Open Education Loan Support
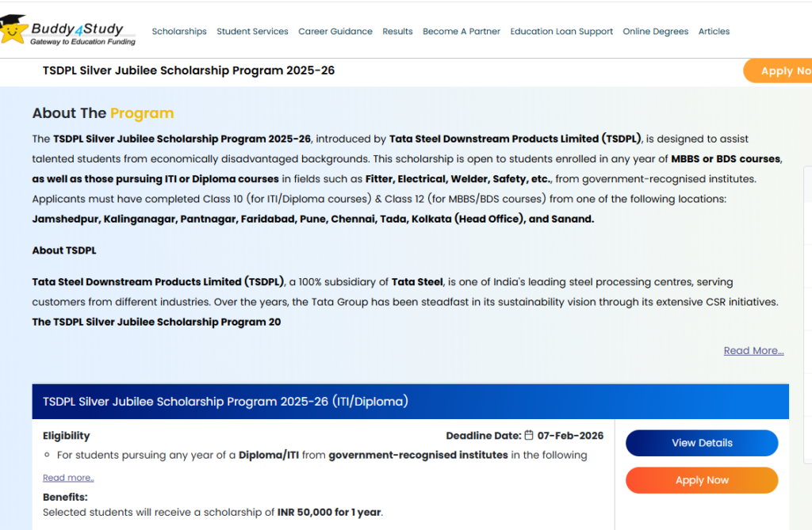The height and width of the screenshot is (530, 812). pos(561,32)
